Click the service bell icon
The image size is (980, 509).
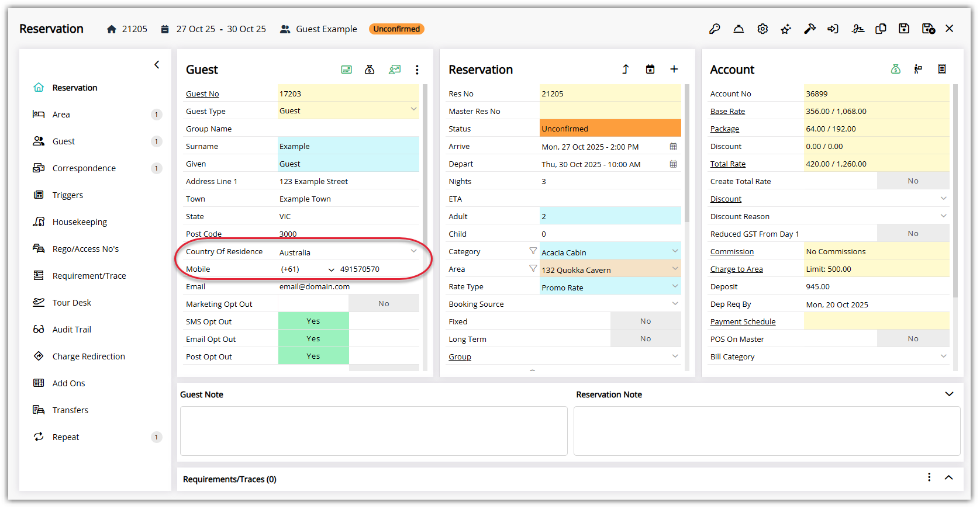click(x=739, y=29)
